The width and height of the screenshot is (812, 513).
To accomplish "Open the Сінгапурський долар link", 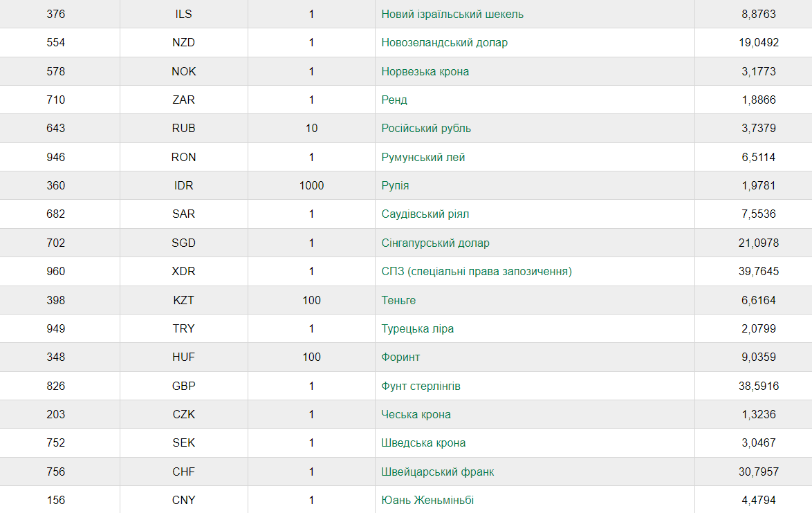I will (435, 243).
